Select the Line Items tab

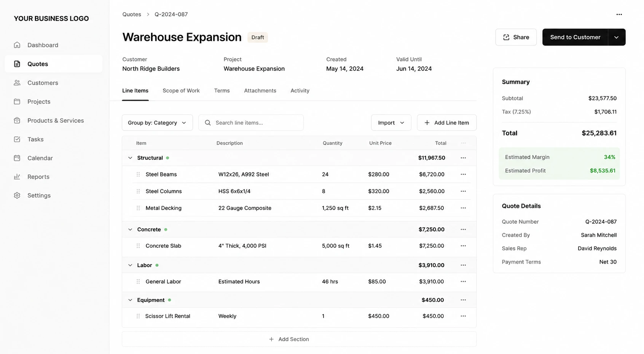(x=135, y=91)
